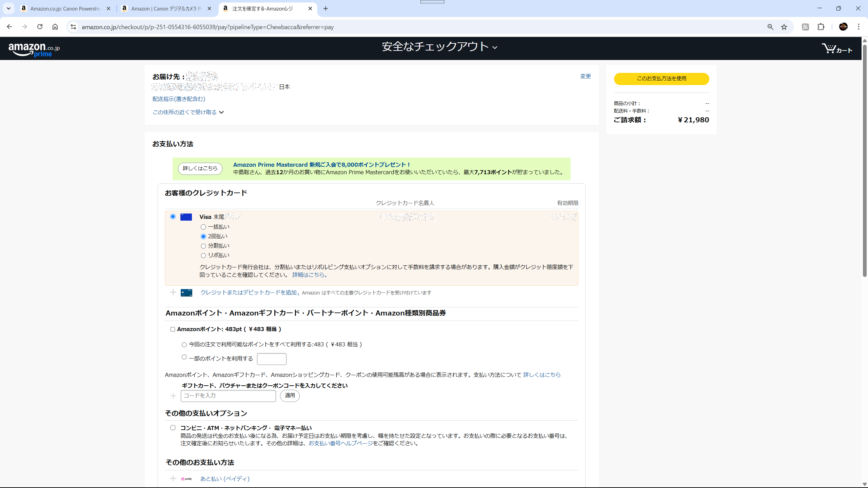Bookmark page with star icon

click(x=784, y=27)
